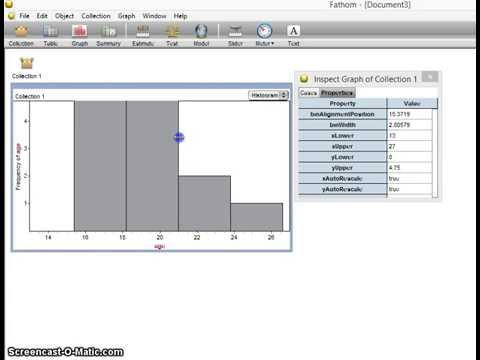Image resolution: width=480 pixels, height=360 pixels.
Task: Click the document icon beside File menu
Action: click(11, 16)
